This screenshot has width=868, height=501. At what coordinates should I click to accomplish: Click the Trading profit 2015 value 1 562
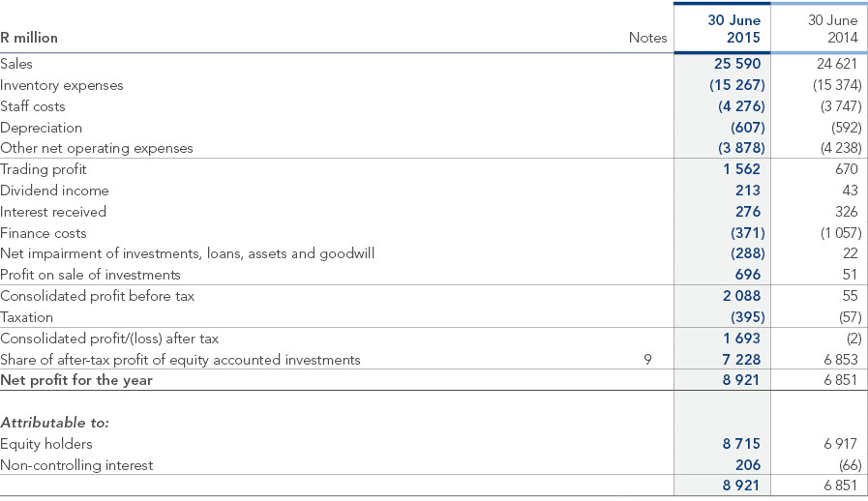tap(742, 169)
